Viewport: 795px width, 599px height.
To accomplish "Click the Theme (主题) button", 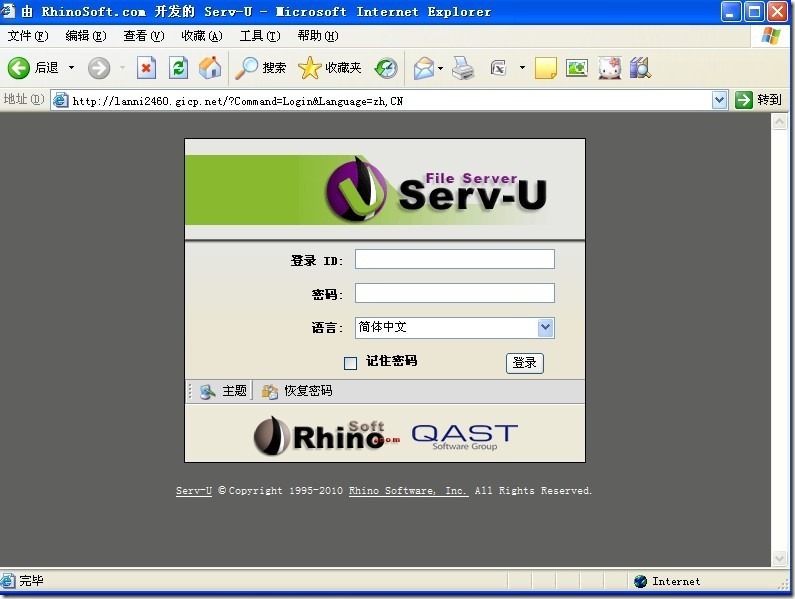I will click(x=223, y=391).
